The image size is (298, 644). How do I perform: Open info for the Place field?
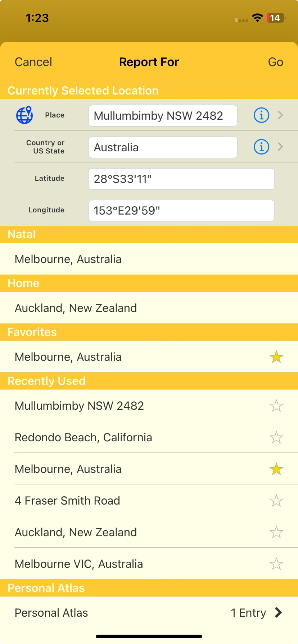pos(261,115)
